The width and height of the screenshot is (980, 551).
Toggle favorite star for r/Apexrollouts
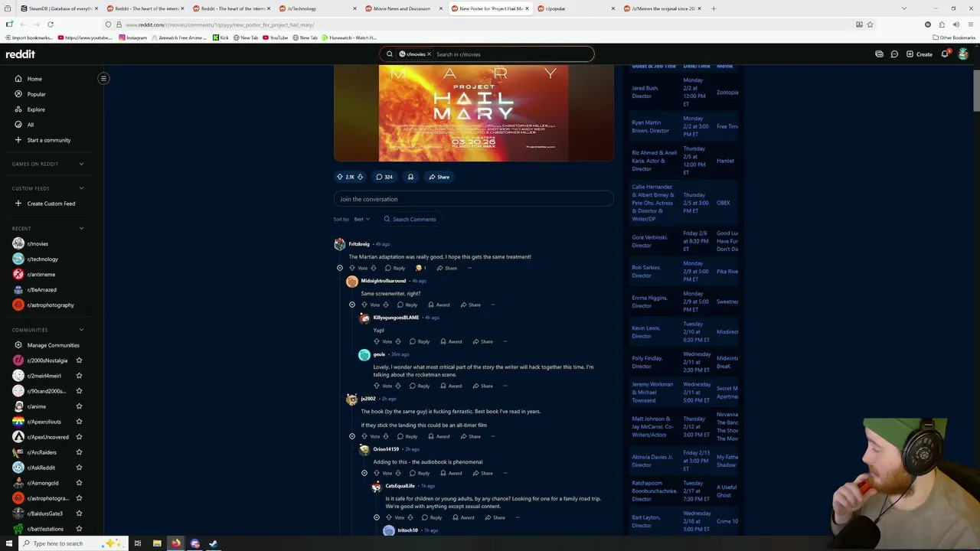click(x=79, y=422)
